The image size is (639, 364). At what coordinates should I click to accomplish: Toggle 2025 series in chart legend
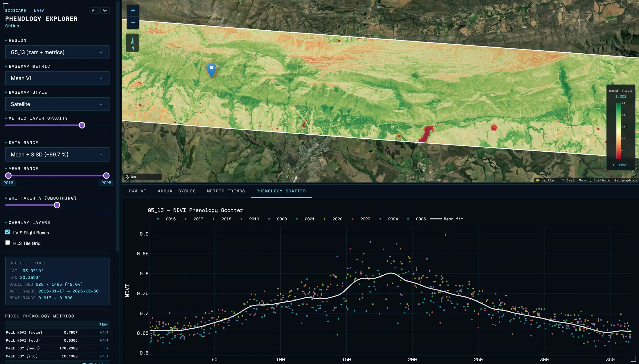tap(417, 219)
